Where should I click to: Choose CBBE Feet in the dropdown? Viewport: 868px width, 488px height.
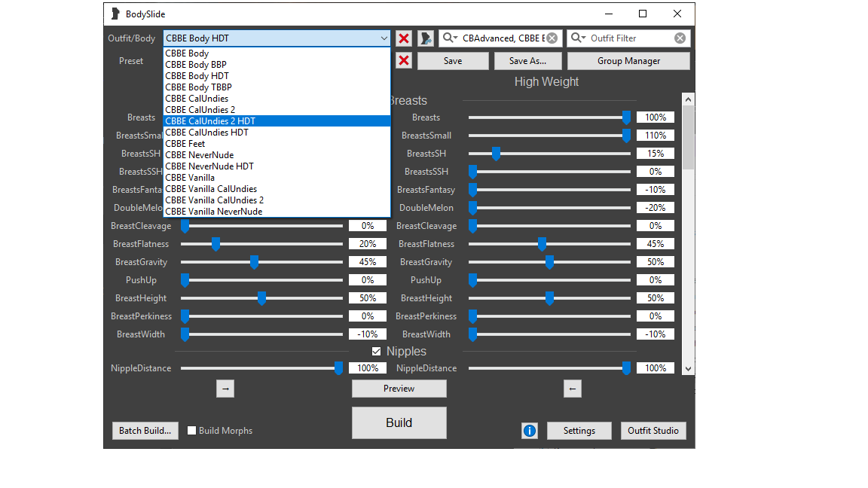[x=277, y=144]
